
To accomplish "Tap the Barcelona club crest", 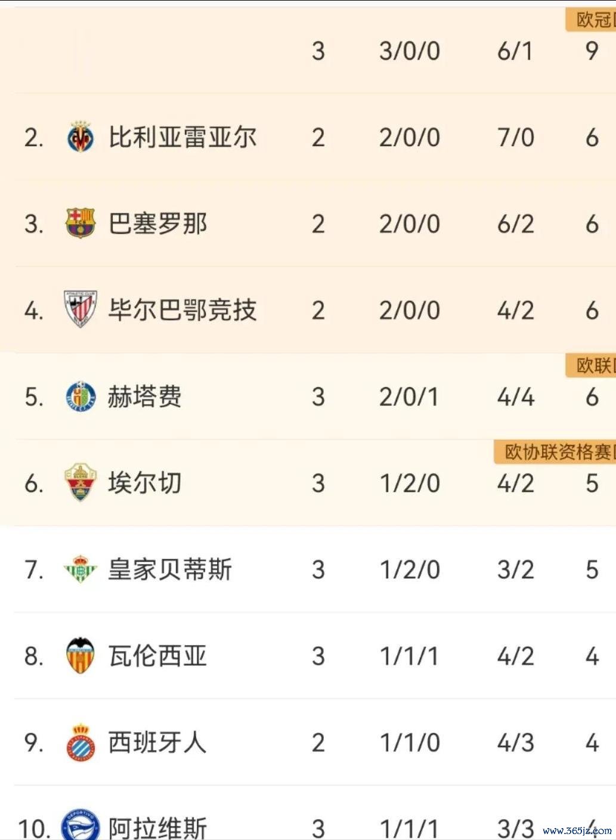I will click(x=80, y=224).
